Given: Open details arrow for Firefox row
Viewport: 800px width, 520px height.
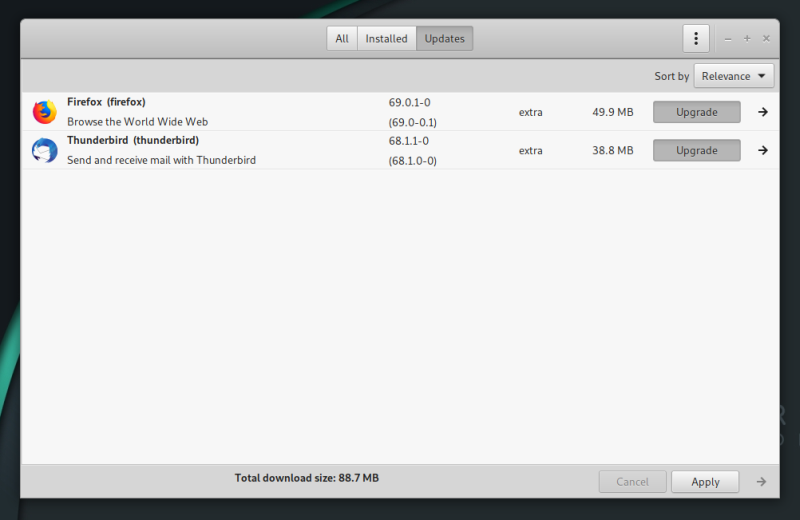Looking at the screenshot, I should pos(763,112).
